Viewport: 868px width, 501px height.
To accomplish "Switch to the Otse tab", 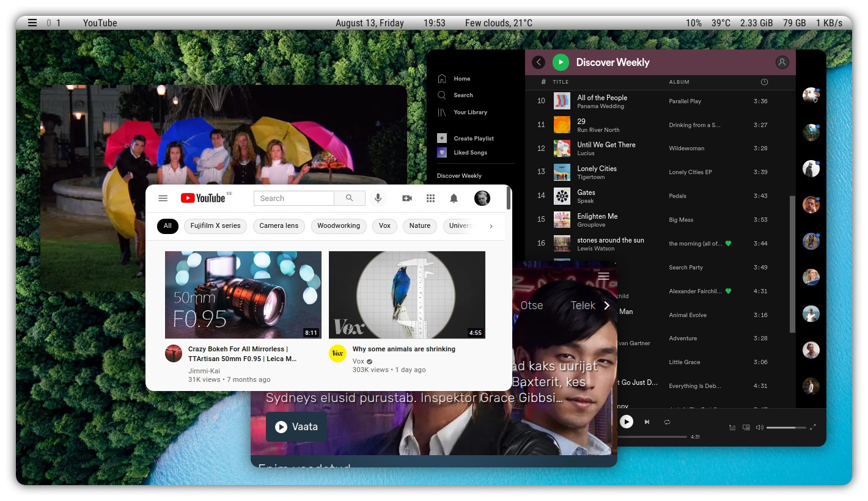I will pos(531,305).
